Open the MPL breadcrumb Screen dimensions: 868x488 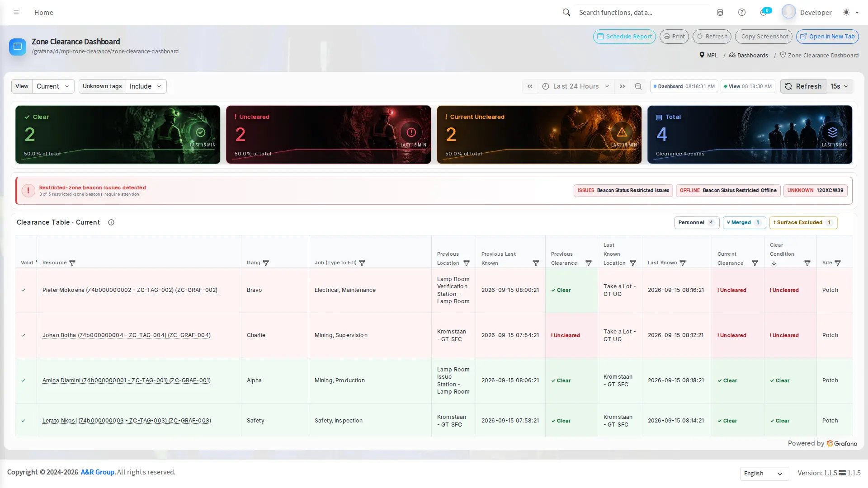(x=708, y=55)
